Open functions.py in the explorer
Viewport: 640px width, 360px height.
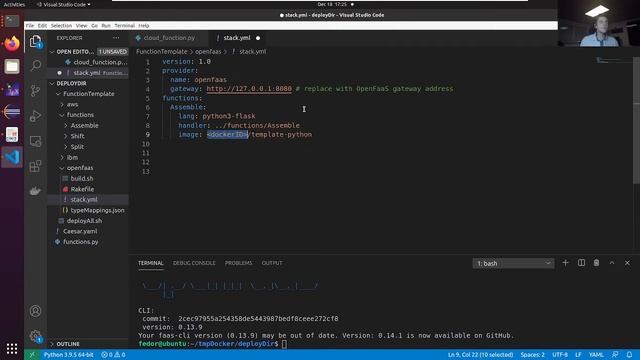pos(80,242)
